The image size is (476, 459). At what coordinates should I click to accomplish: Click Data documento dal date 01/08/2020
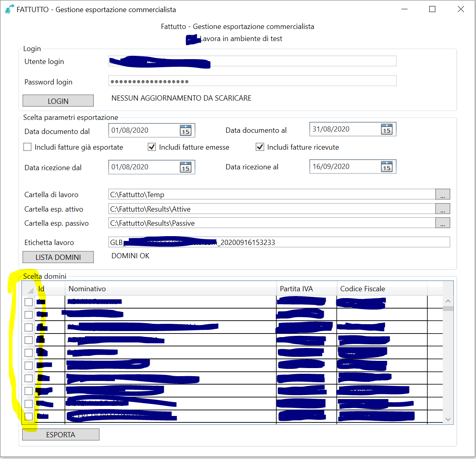pyautogui.click(x=130, y=130)
